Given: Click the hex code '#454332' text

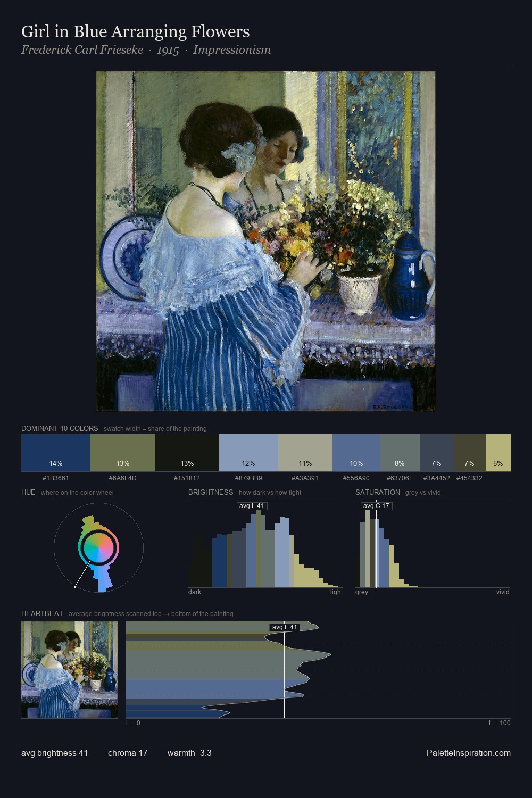Looking at the screenshot, I should (469, 478).
